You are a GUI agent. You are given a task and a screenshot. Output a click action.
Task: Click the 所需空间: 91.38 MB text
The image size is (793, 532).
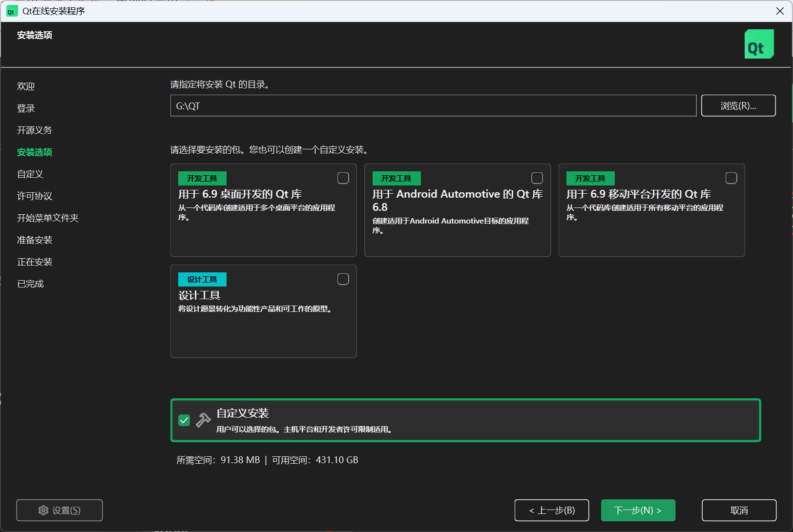click(218, 460)
